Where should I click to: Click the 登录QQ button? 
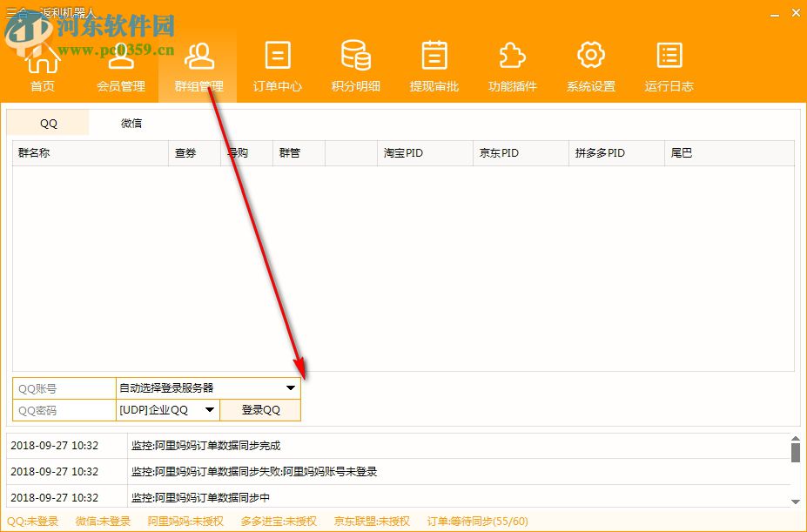(261, 409)
